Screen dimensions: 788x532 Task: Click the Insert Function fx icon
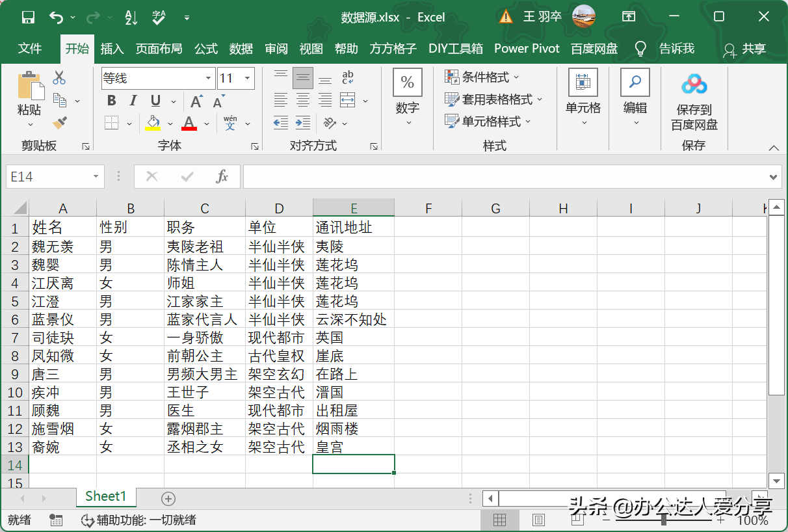(222, 176)
